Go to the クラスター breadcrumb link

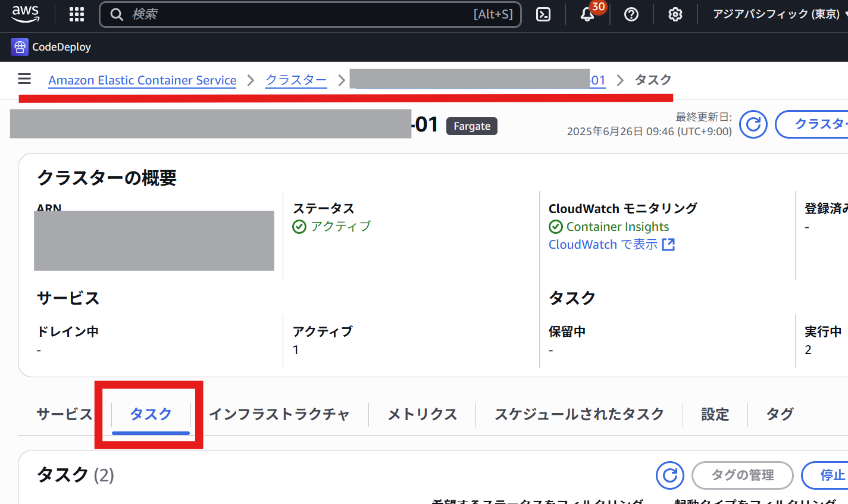pos(296,80)
